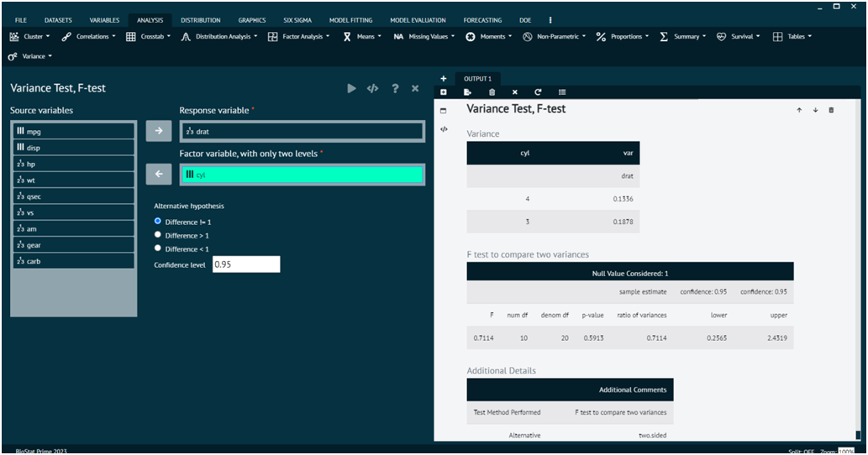
Task: Move variable to Response with right arrow
Action: [x=159, y=131]
